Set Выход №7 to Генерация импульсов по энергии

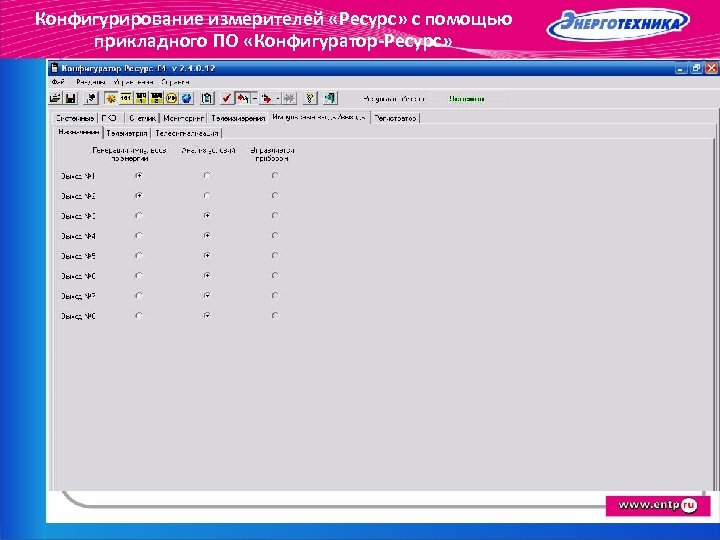139,296
